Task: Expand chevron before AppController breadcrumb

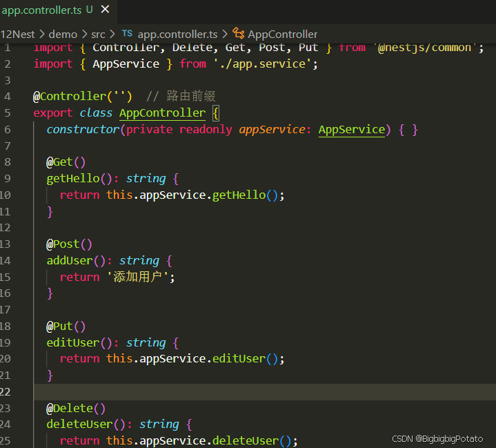Action: 225,34
